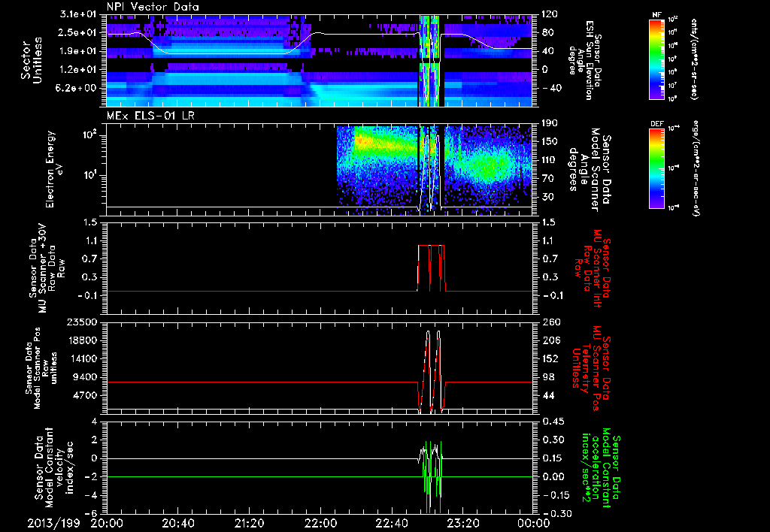
Task: Click the '70' scanner angle tick
Action: 547,178
